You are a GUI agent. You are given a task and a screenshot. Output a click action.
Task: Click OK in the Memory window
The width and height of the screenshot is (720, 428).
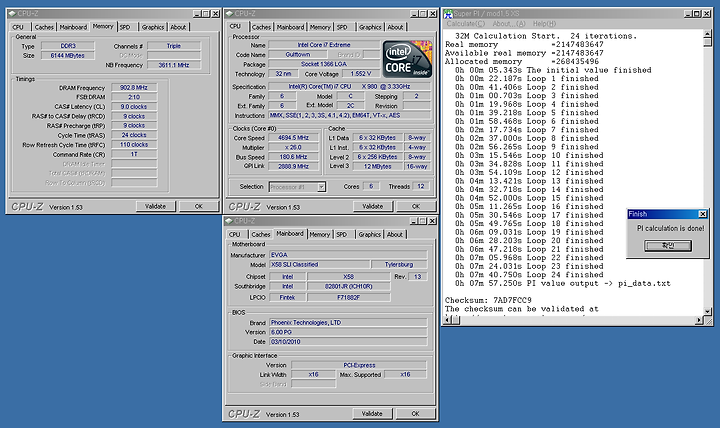(198, 207)
